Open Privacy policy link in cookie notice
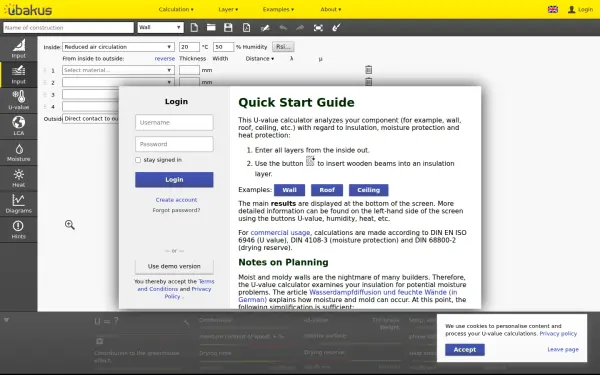The image size is (600, 375). click(558, 334)
